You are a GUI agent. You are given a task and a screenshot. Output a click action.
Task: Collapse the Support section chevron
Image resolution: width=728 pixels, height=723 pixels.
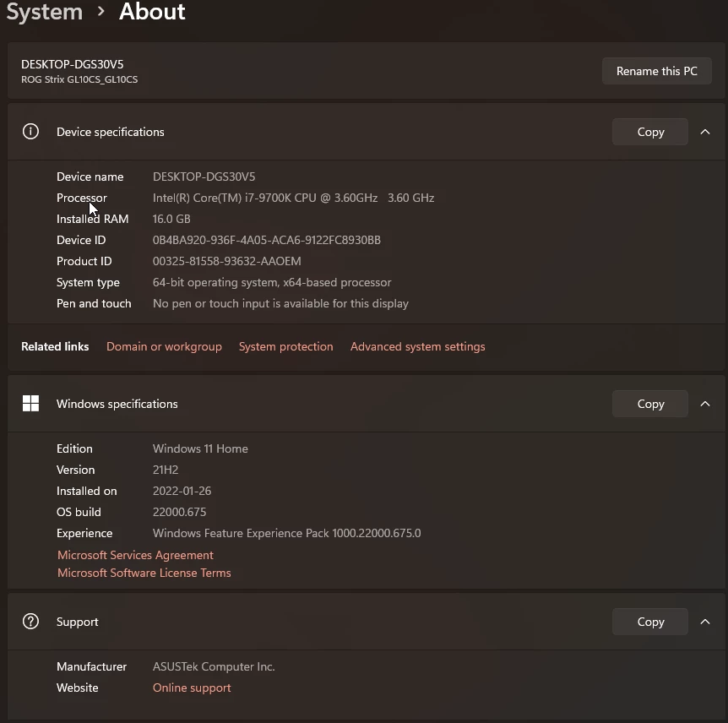(705, 622)
